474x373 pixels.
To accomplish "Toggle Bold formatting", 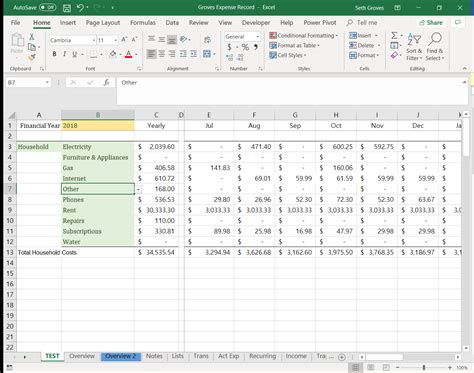I will (x=54, y=54).
